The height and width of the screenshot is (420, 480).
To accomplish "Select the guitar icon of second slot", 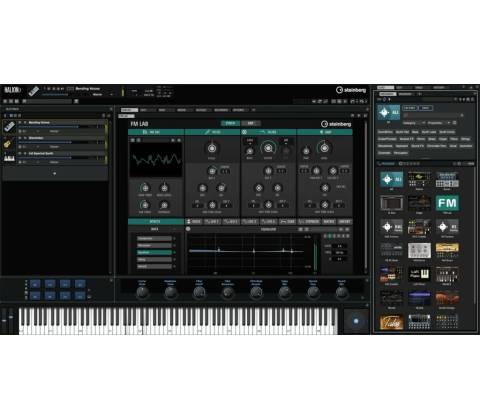I will tap(8, 143).
